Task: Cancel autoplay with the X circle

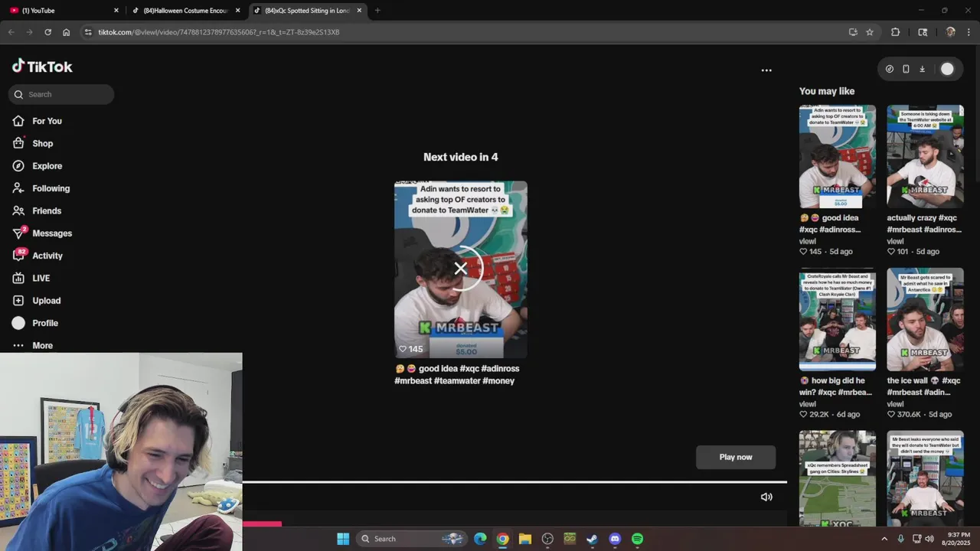Action: 461,269
